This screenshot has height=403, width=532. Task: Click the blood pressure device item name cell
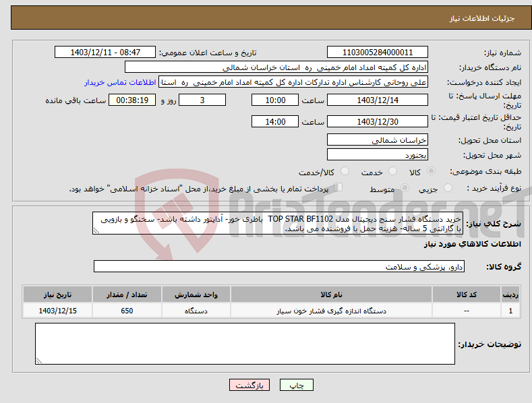coord(331,311)
